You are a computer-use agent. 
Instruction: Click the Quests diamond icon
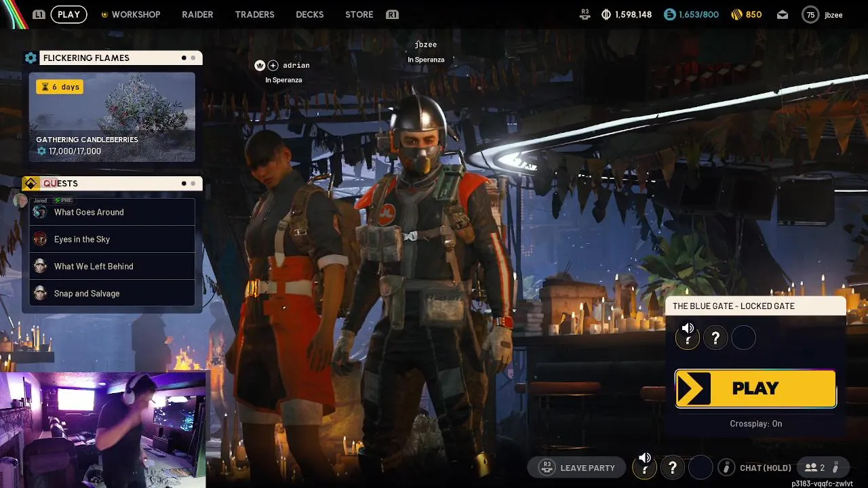[x=31, y=184]
